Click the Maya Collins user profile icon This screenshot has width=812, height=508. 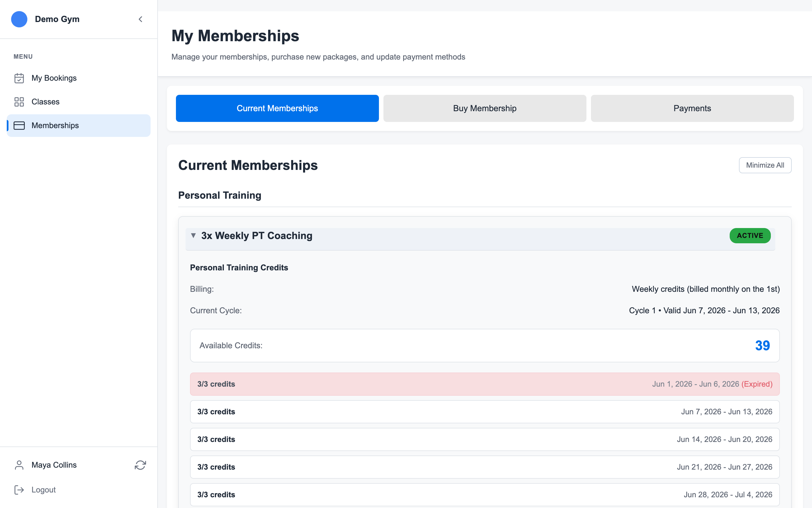pyautogui.click(x=19, y=465)
